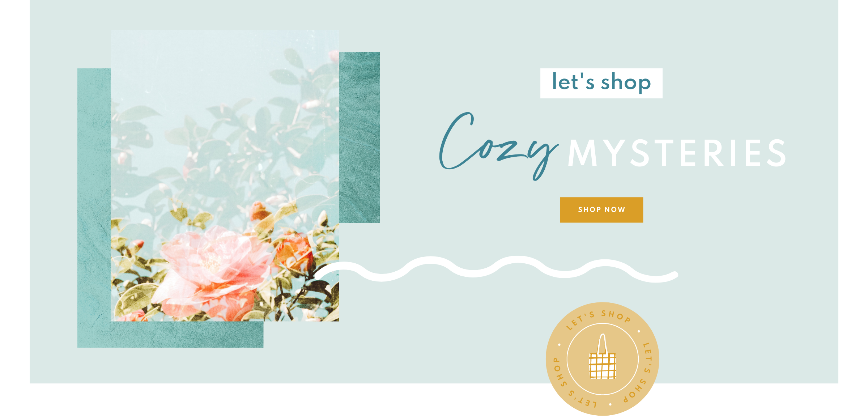Click the curved LET'S SHOP text atop badge
868x416 pixels.
[599, 318]
